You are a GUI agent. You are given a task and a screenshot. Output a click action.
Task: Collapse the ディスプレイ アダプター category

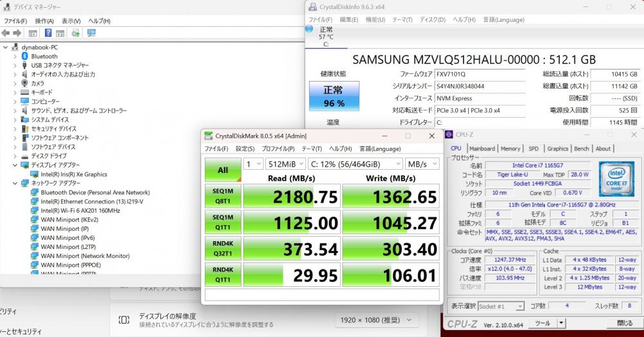15,165
